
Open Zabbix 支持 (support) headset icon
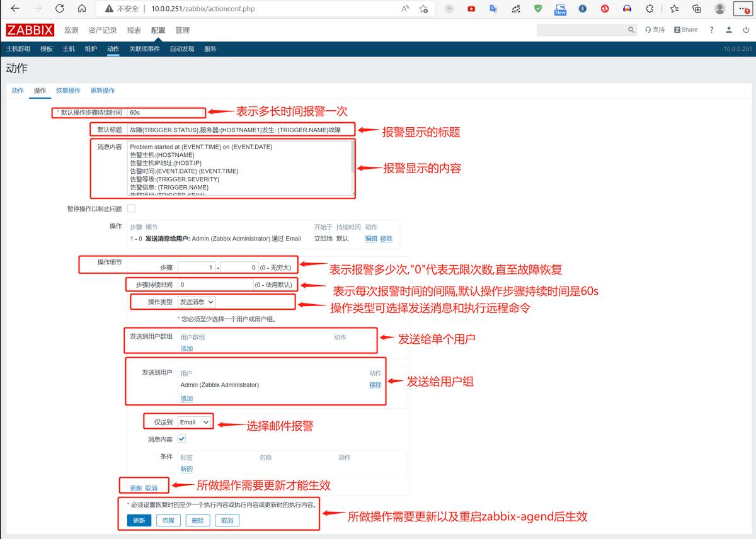pos(650,29)
